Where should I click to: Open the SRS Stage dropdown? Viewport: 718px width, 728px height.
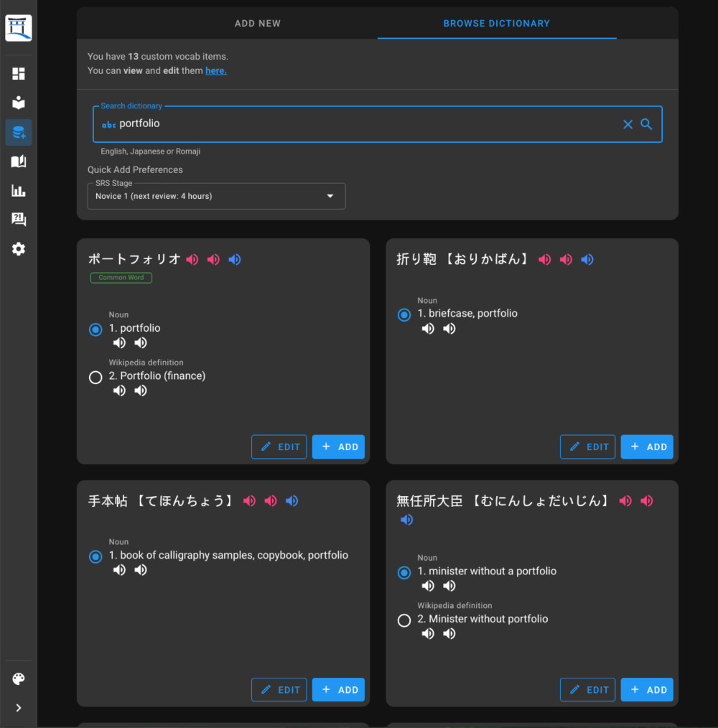(x=216, y=196)
